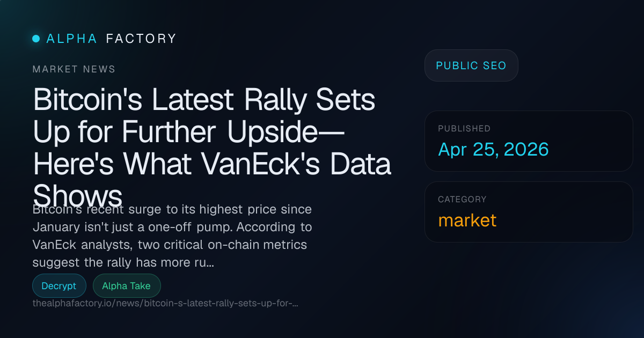Select the Alpha Take tag
The image size is (644, 338).
coord(126,286)
